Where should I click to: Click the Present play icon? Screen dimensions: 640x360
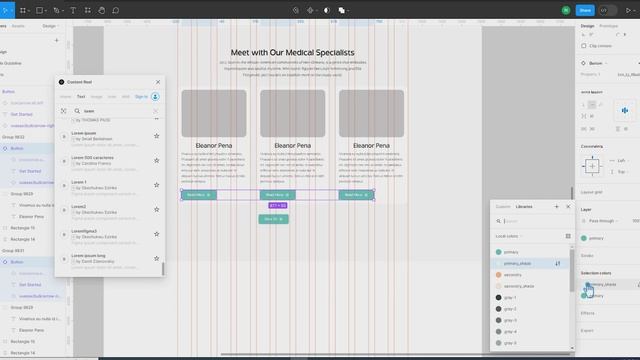tap(628, 10)
